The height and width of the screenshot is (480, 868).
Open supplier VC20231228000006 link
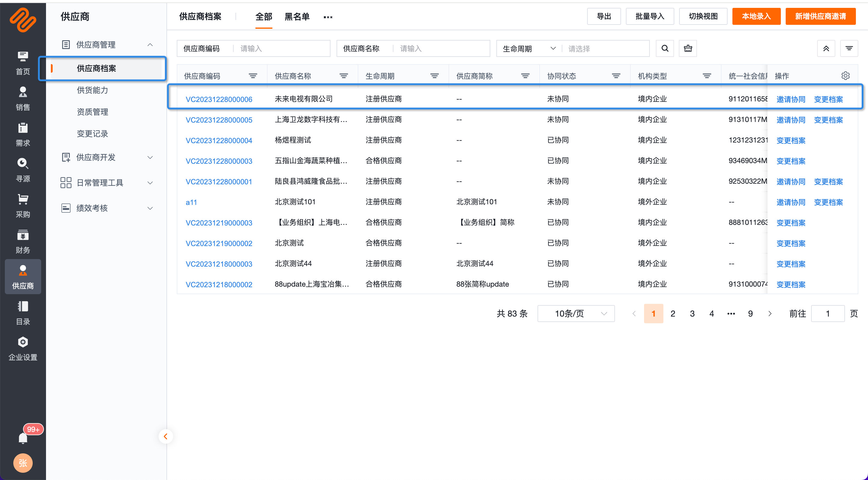[x=219, y=99]
